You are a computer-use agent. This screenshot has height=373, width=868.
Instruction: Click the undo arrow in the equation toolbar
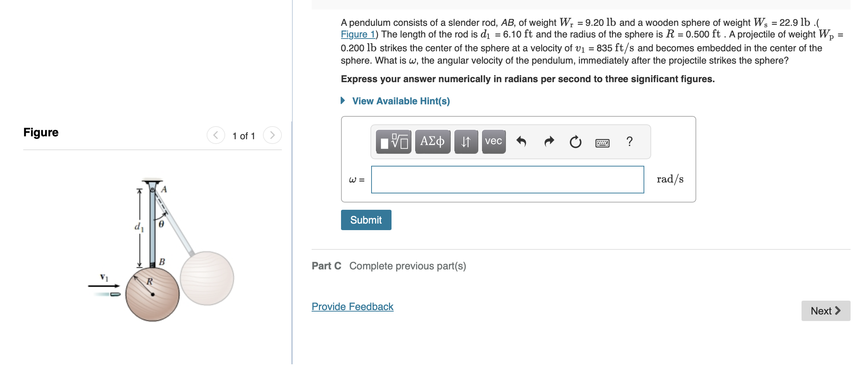522,142
